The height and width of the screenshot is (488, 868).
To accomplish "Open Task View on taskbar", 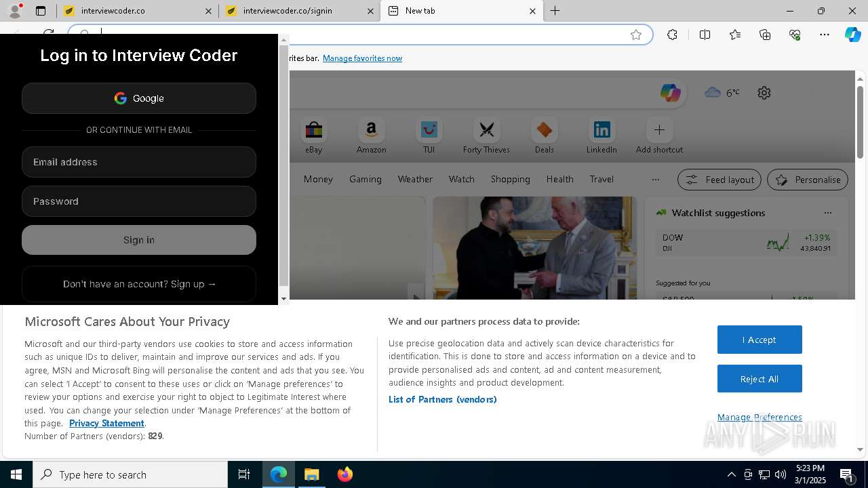I will pyautogui.click(x=244, y=474).
